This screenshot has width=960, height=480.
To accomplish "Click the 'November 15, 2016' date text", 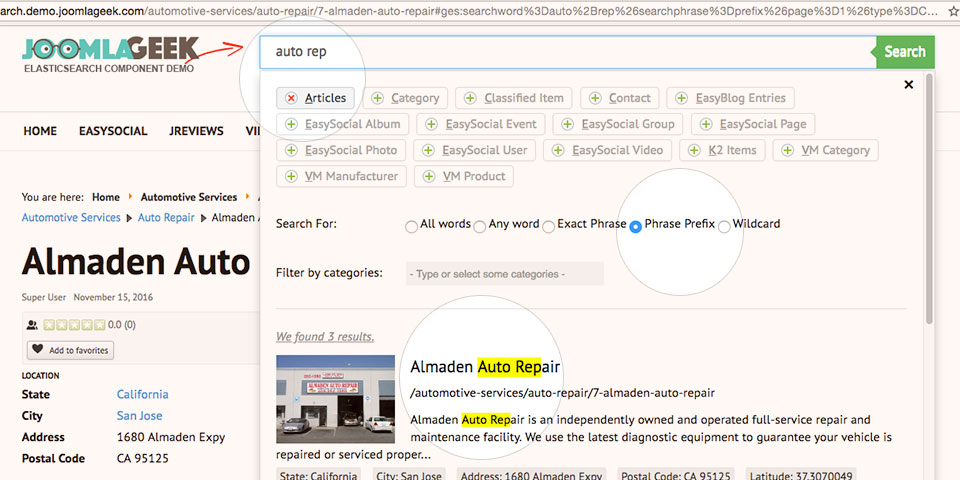I will (x=113, y=298).
